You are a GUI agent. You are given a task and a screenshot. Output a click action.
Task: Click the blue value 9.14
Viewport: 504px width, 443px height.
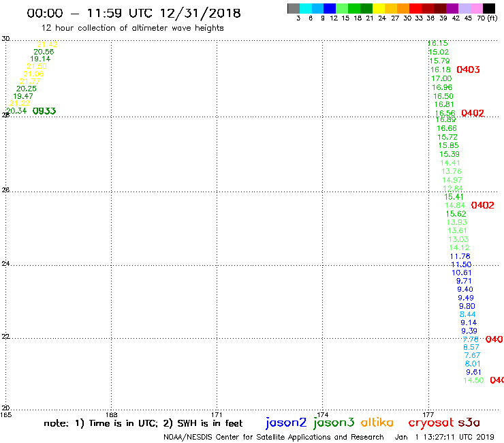pyautogui.click(x=469, y=322)
